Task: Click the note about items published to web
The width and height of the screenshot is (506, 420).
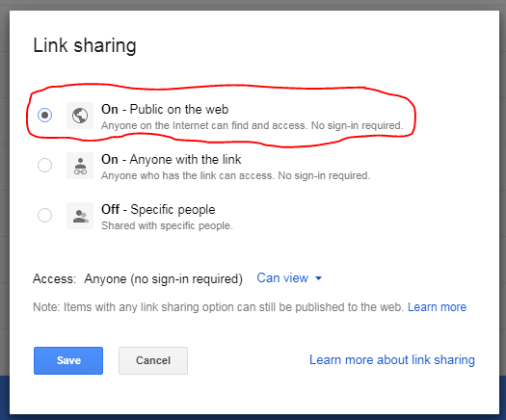Action: (x=219, y=307)
